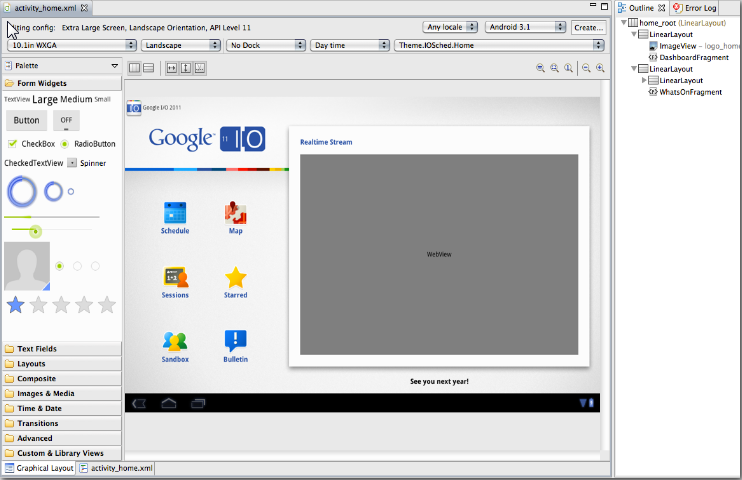Open the Any locale dropdown

450,27
